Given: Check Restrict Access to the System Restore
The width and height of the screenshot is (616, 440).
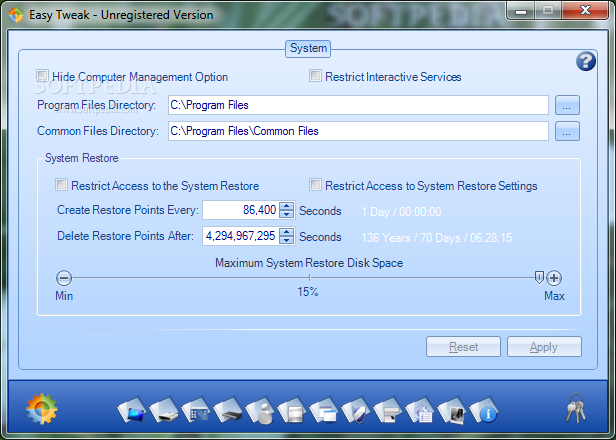Looking at the screenshot, I should pos(61,185).
